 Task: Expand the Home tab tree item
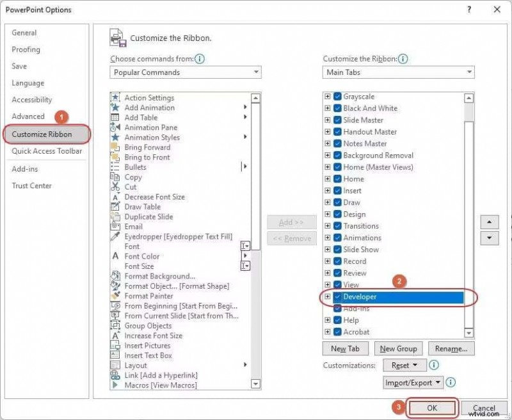(x=327, y=179)
